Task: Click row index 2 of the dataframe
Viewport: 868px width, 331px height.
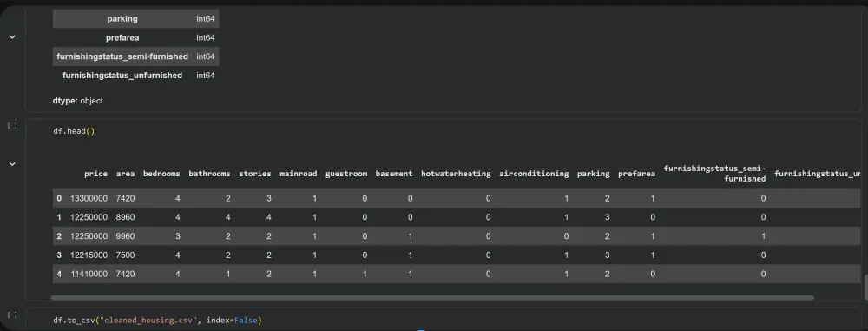Action: 59,236
